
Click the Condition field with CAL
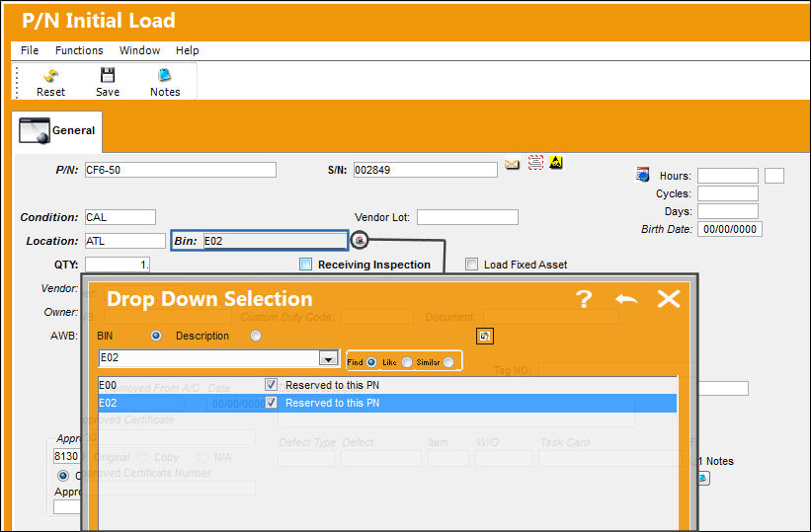point(120,217)
